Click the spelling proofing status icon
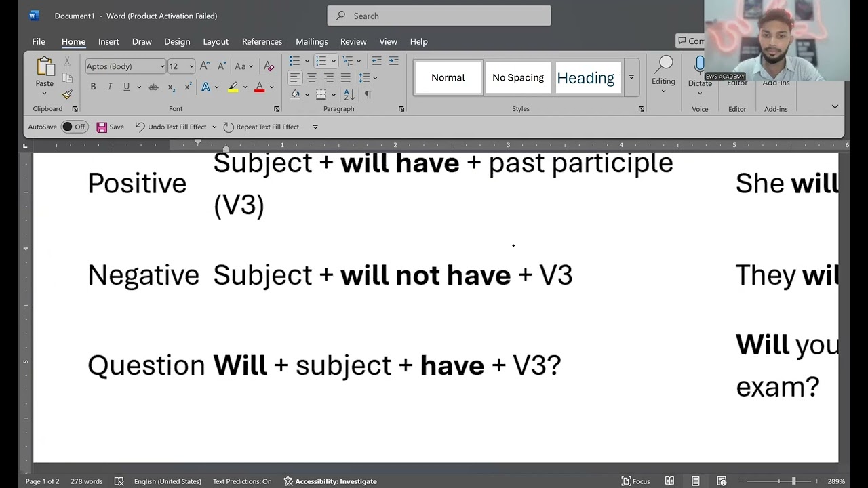Image resolution: width=868 pixels, height=488 pixels. point(119,481)
